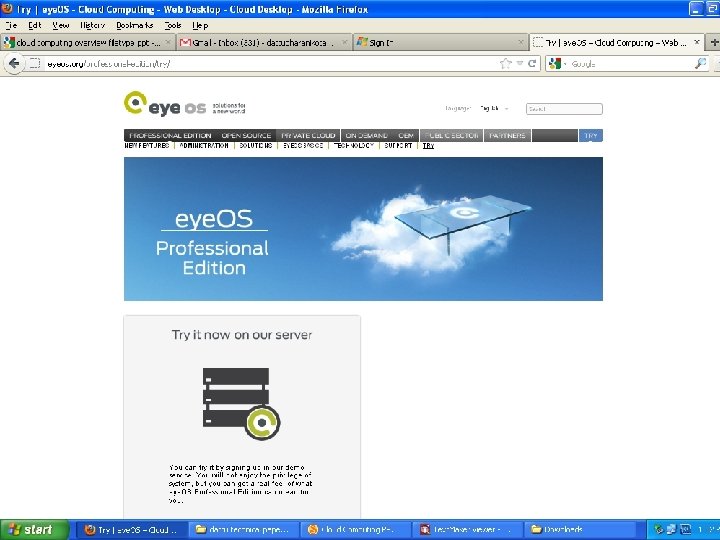720x540 pixels.
Task: Click the Google search engine icon
Action: [x=555, y=63]
